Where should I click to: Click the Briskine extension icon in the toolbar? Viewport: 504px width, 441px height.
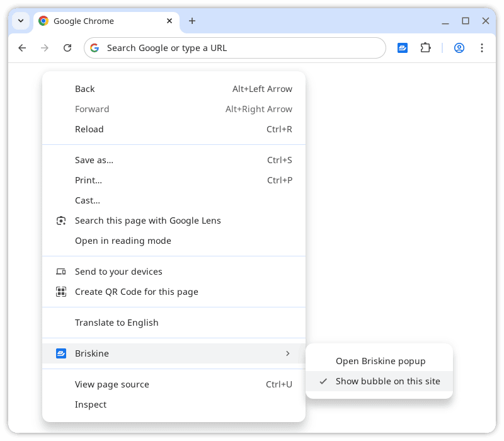coord(402,47)
